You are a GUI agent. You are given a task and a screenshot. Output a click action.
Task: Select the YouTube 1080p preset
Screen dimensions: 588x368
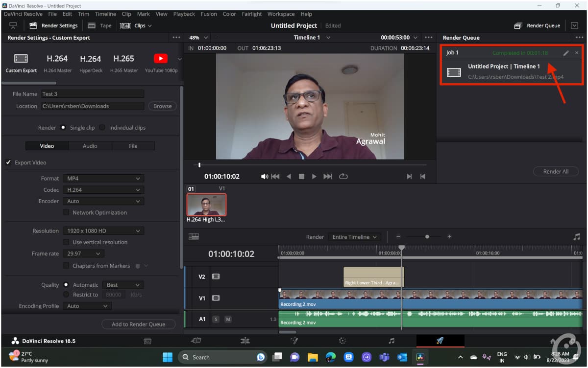pyautogui.click(x=161, y=59)
